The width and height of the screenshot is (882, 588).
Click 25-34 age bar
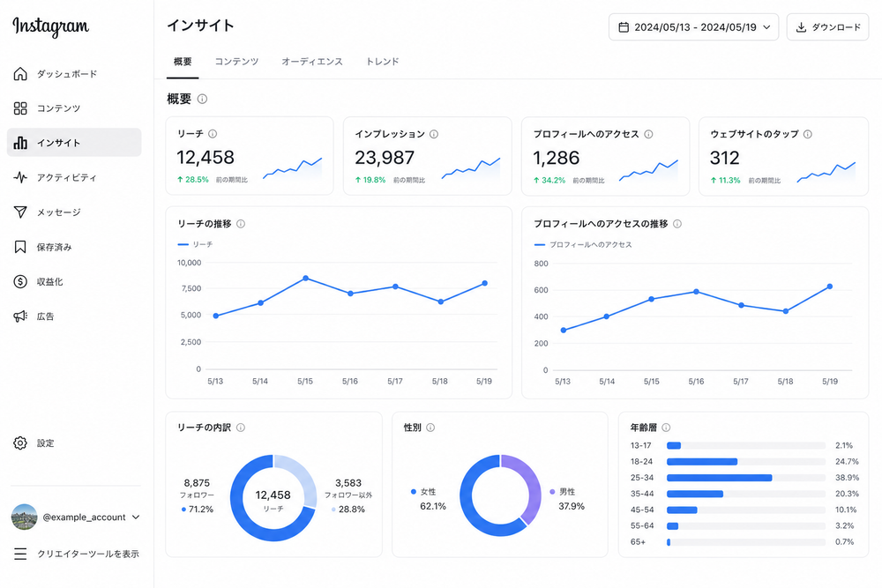pyautogui.click(x=720, y=478)
